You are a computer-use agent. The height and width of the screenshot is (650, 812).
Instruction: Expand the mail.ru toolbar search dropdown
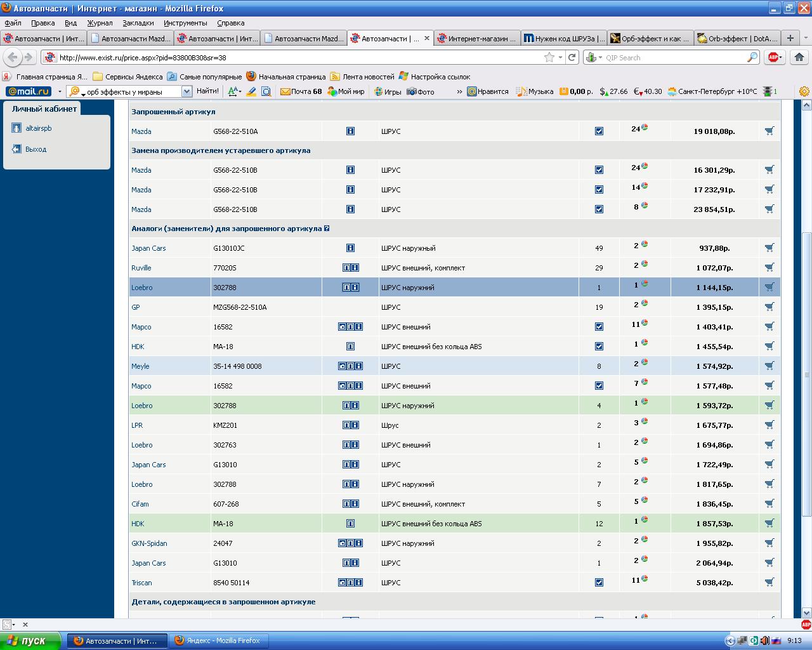click(x=187, y=91)
